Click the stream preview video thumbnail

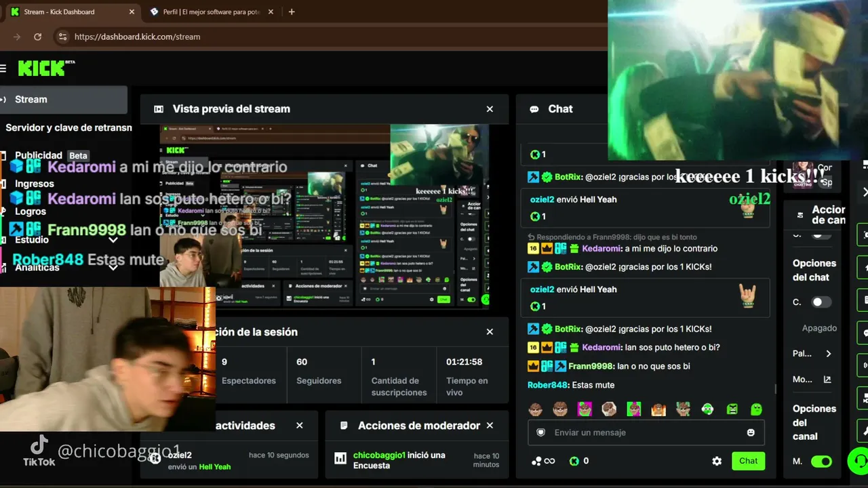pyautogui.click(x=324, y=216)
